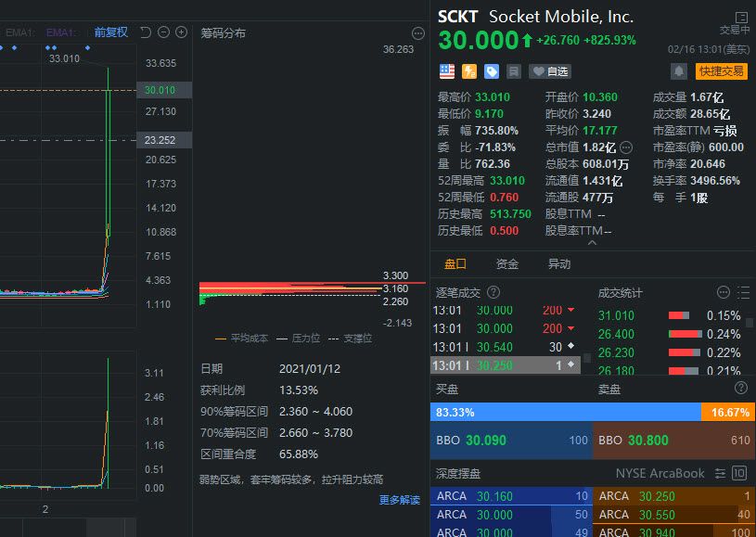Open the gray notes list icon
Image resolution: width=756 pixels, height=537 pixels.
tap(514, 71)
